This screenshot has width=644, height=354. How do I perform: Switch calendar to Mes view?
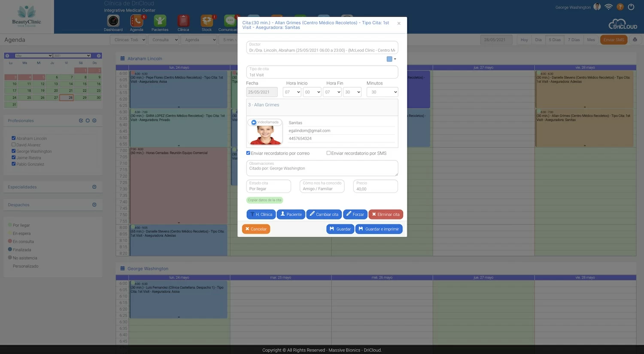tap(591, 40)
